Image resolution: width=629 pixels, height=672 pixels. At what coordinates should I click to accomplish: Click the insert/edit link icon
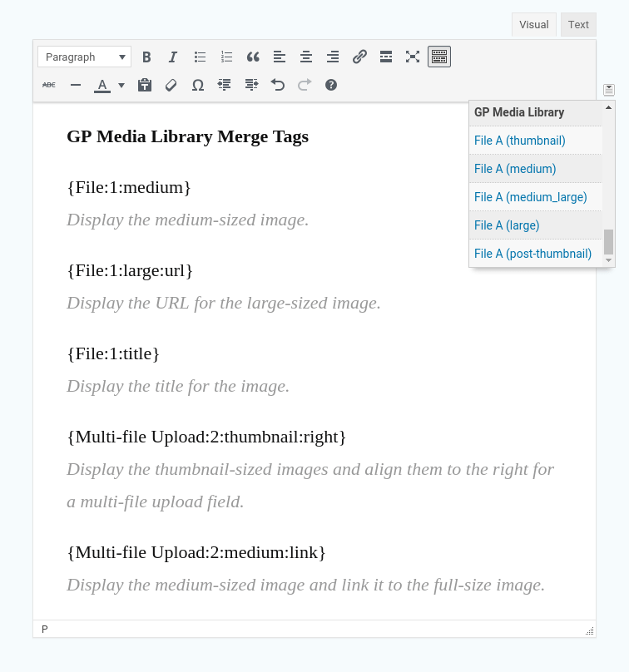point(359,57)
